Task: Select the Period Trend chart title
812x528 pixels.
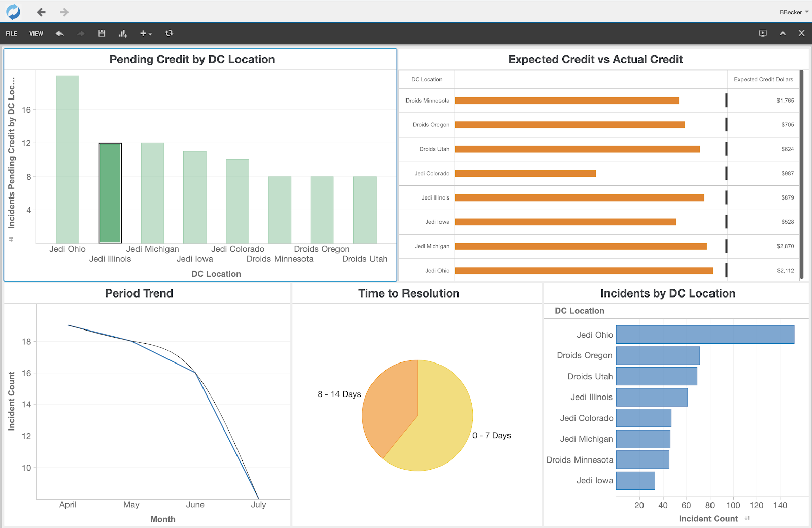Action: coord(139,293)
